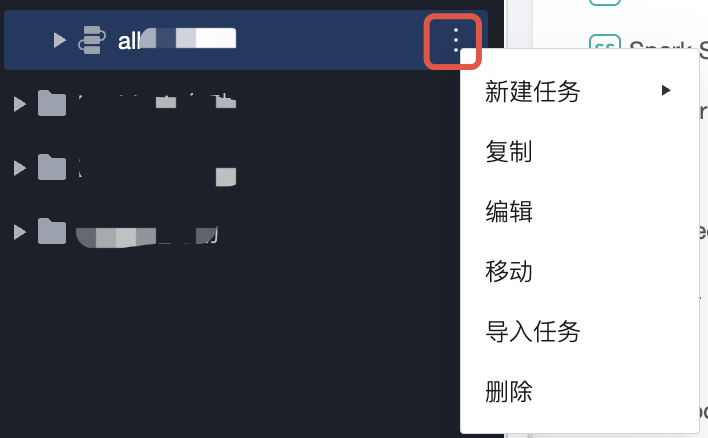This screenshot has width=708, height=438.
Task: Select the all workflow row name
Action: [x=177, y=40]
